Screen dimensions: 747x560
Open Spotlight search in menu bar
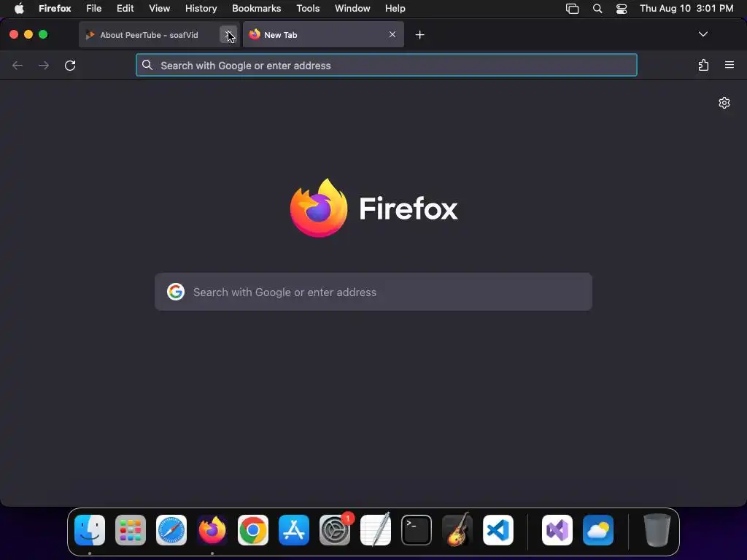pos(597,9)
